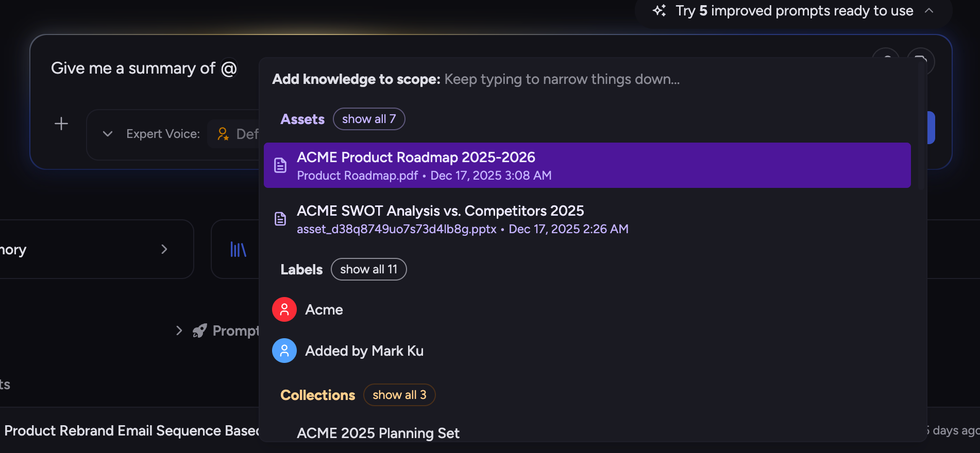Open the history card right chevron

[x=164, y=249]
